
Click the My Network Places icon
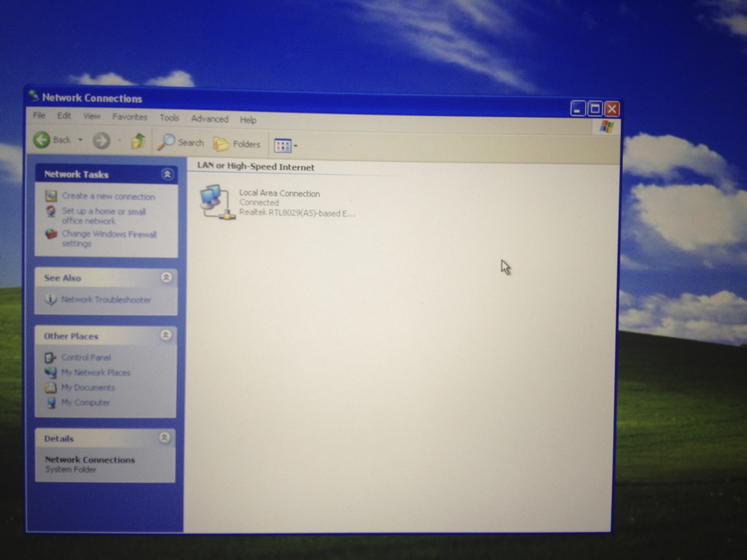tap(50, 372)
